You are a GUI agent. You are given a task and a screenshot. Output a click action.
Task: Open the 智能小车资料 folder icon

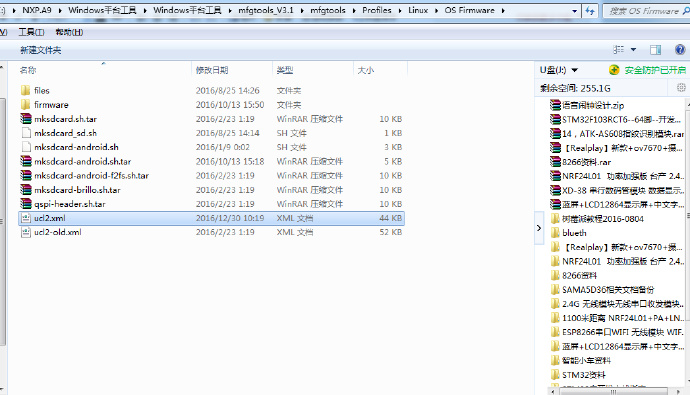555,361
